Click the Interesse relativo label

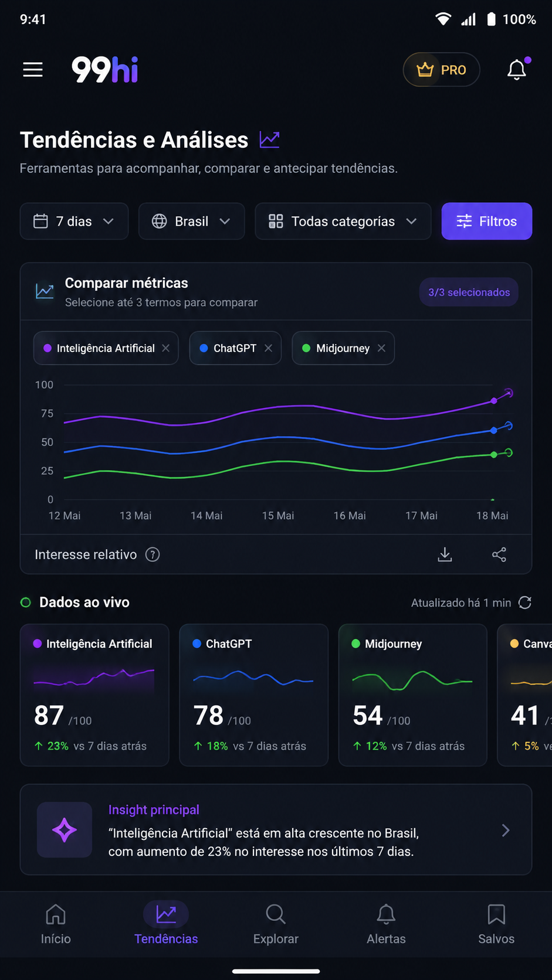(86, 554)
